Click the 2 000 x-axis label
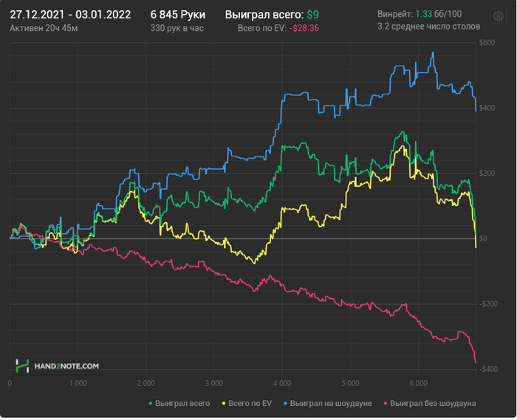 (x=146, y=383)
